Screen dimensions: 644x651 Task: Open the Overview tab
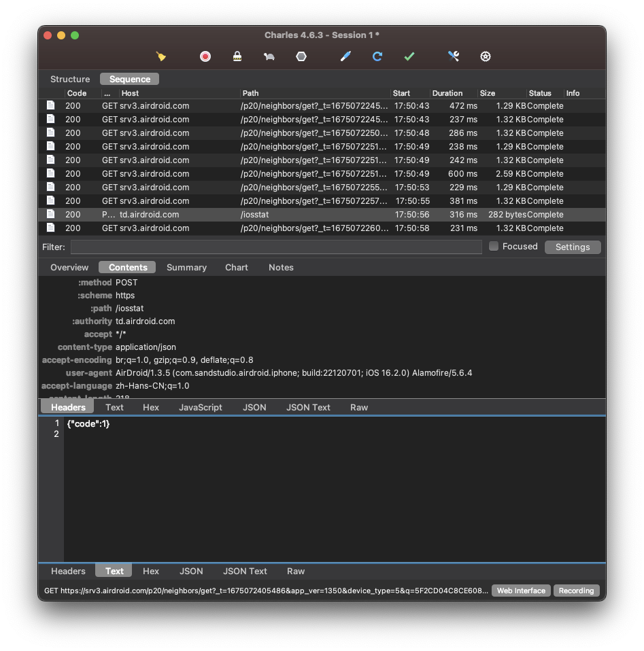coord(69,267)
